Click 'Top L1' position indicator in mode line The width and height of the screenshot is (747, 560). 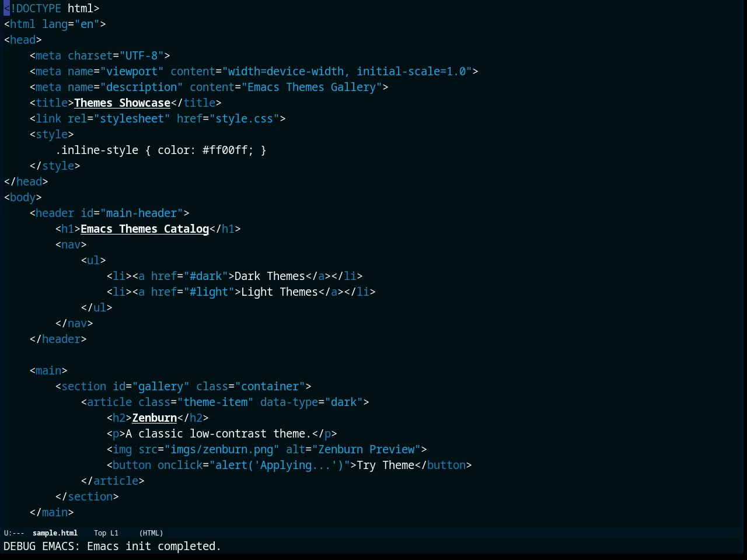(106, 533)
